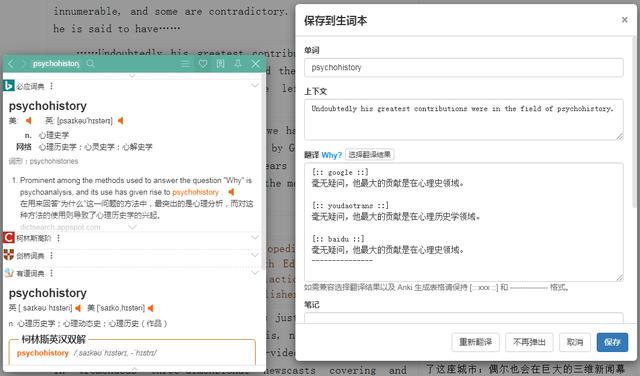640x376 pixels.
Task: Play US pronunciation in Youdao dictionary
Action: click(x=151, y=308)
